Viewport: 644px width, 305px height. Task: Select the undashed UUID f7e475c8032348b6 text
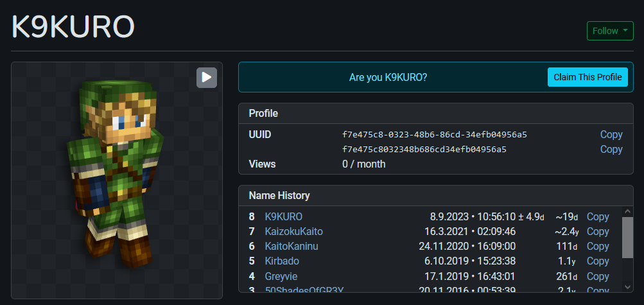[424, 150]
